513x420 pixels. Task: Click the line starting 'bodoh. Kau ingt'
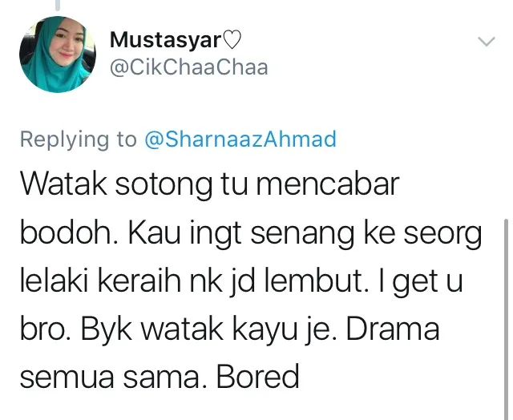251,233
